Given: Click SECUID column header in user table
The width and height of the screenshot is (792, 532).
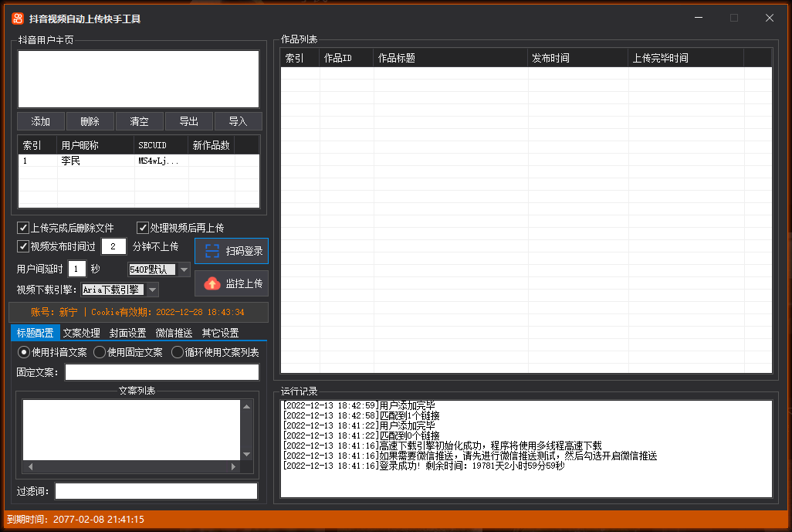Looking at the screenshot, I should (x=161, y=145).
